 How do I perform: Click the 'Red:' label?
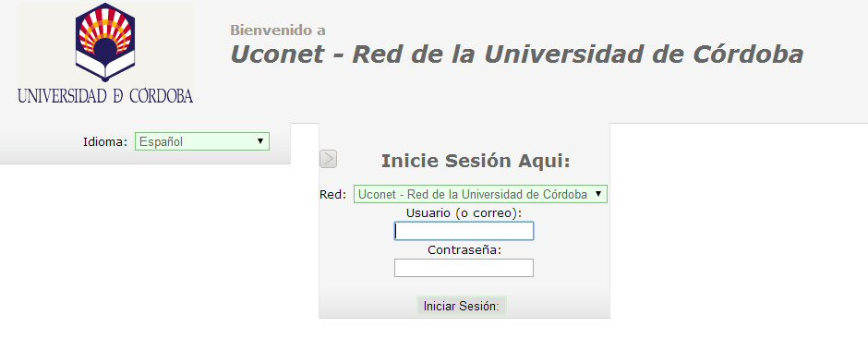coord(332,194)
